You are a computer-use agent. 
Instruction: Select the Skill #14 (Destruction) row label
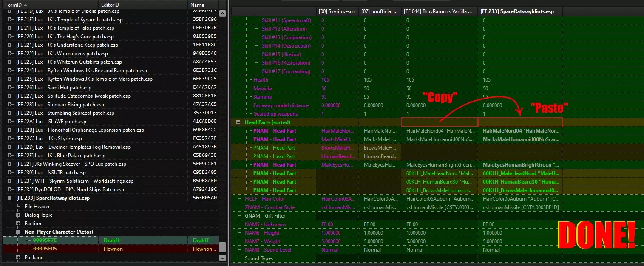[x=286, y=46]
